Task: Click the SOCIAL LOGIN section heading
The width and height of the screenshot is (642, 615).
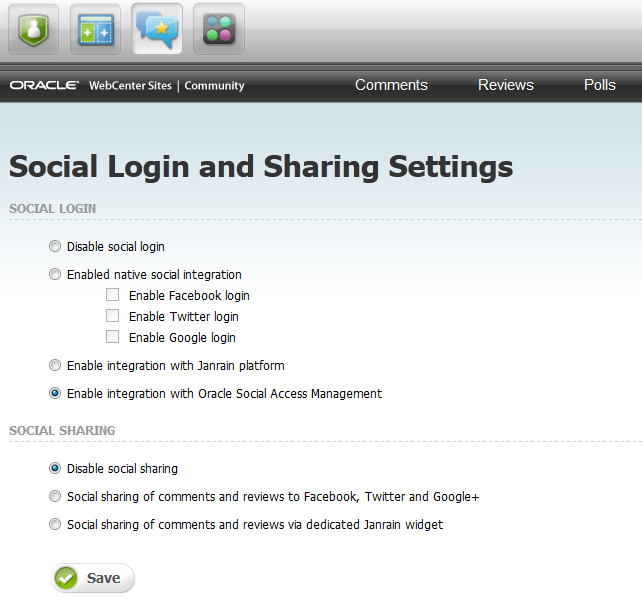Action: tap(52, 208)
